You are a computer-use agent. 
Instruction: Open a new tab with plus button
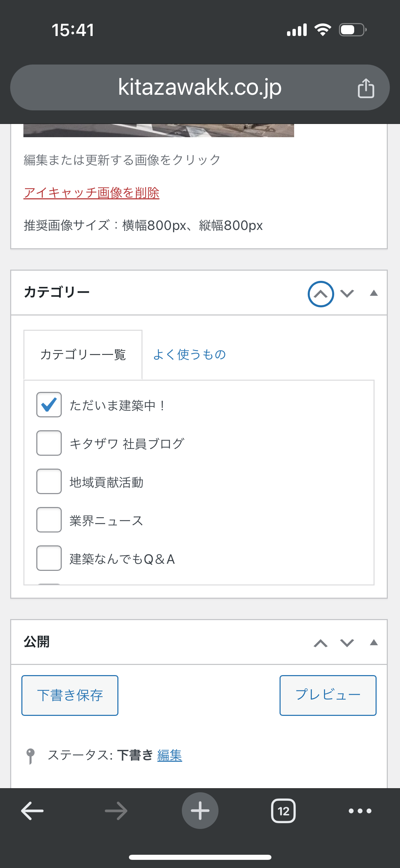tap(200, 811)
